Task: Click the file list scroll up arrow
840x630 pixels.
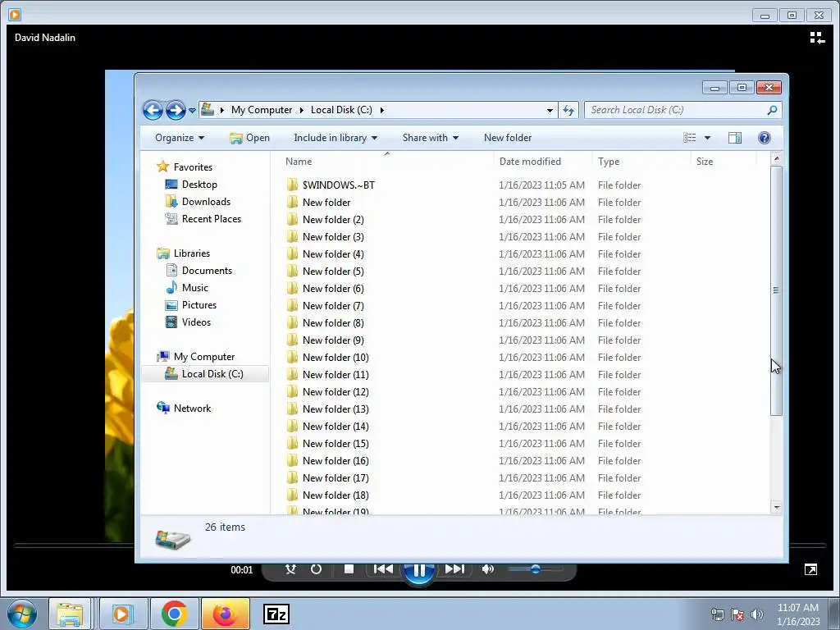Action: [776, 158]
